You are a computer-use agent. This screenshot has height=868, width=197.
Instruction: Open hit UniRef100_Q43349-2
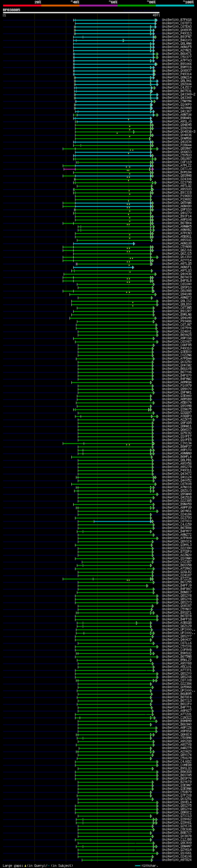click(x=179, y=94)
